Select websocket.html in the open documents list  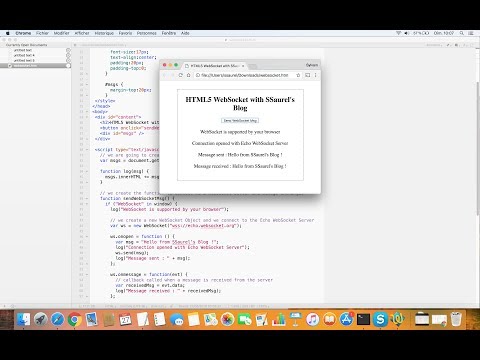35,66
